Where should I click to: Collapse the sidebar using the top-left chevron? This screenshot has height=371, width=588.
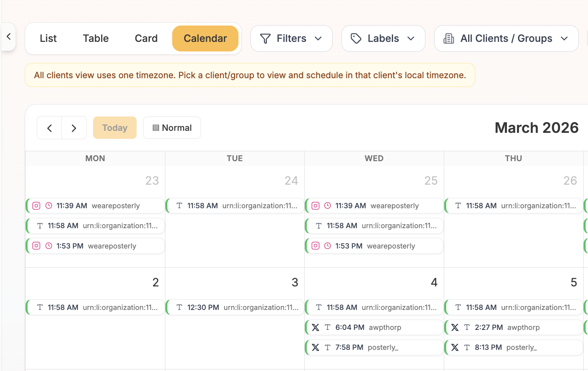tap(9, 36)
